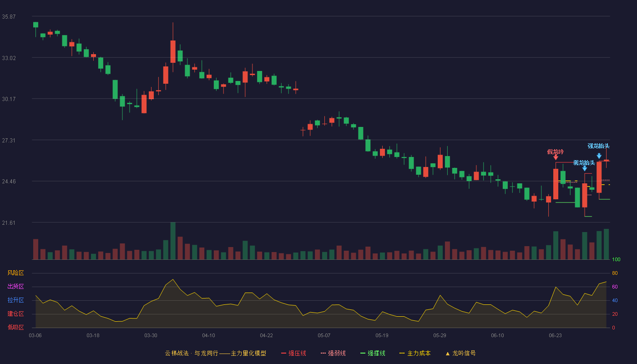The height and width of the screenshot is (364, 637).
Task: Click the red candlestick below the 弱龙抬头 arrow
Action: pyautogui.click(x=585, y=195)
